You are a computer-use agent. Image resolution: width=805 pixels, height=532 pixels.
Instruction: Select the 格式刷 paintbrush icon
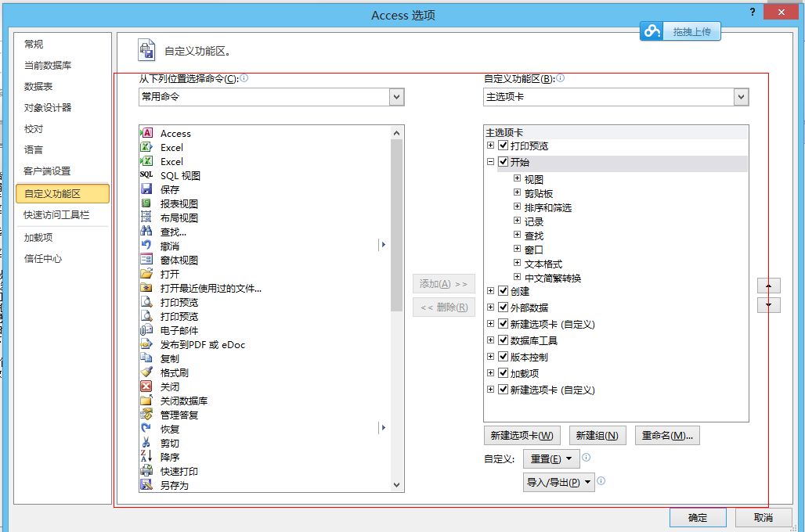[146, 372]
